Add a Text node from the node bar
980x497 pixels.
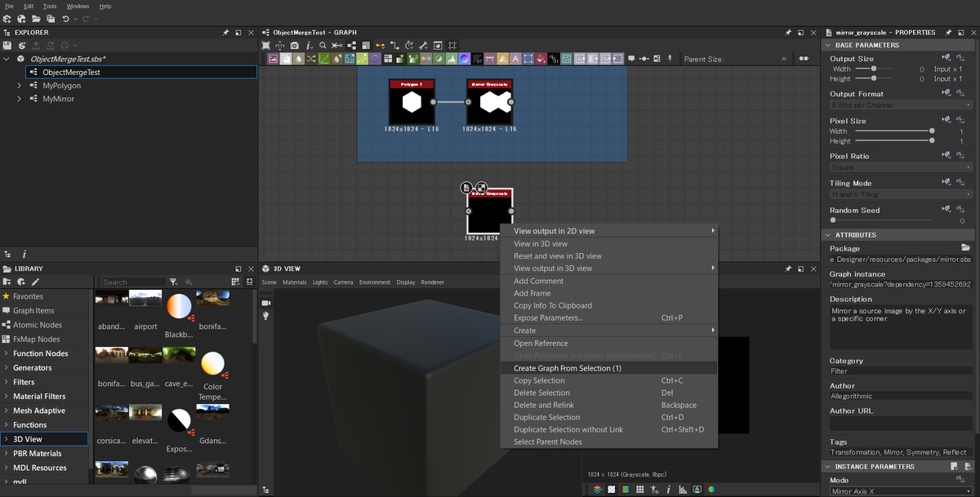[515, 59]
